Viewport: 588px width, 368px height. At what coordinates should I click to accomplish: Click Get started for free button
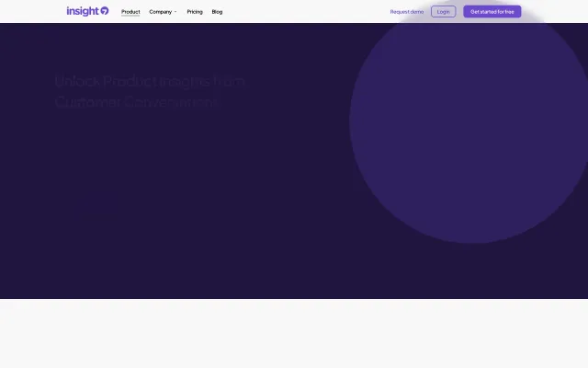[x=492, y=12]
